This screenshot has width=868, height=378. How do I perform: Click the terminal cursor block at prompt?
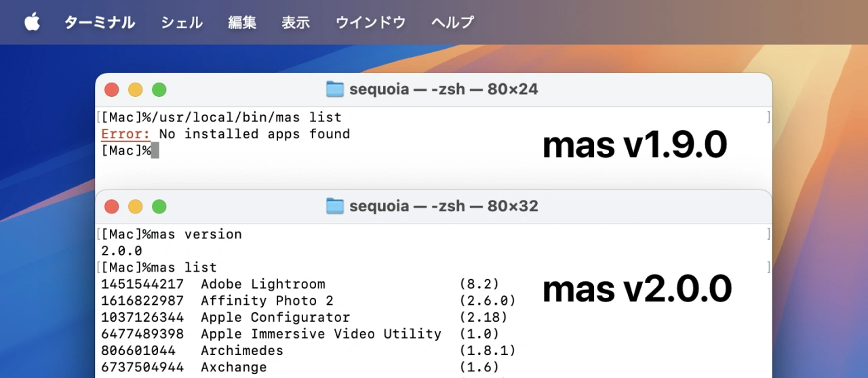click(155, 150)
